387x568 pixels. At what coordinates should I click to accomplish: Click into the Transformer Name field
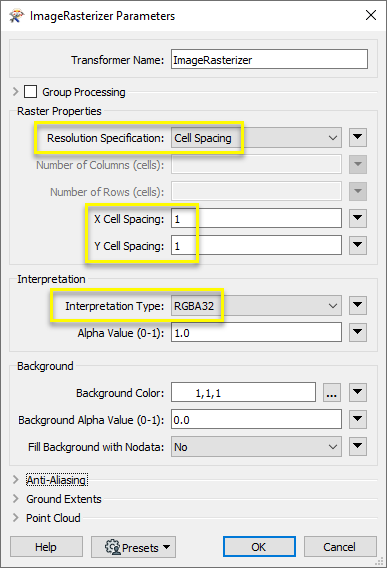tap(269, 59)
